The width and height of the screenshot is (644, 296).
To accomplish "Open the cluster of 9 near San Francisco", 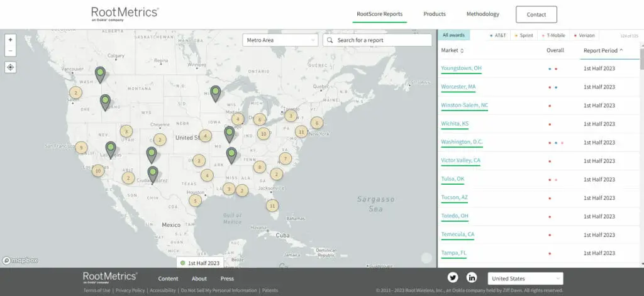I will point(81,148).
